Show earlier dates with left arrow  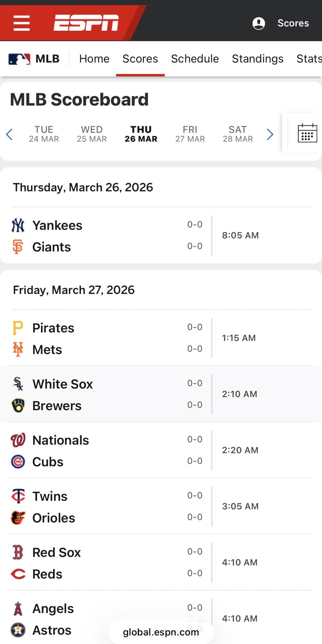9,134
